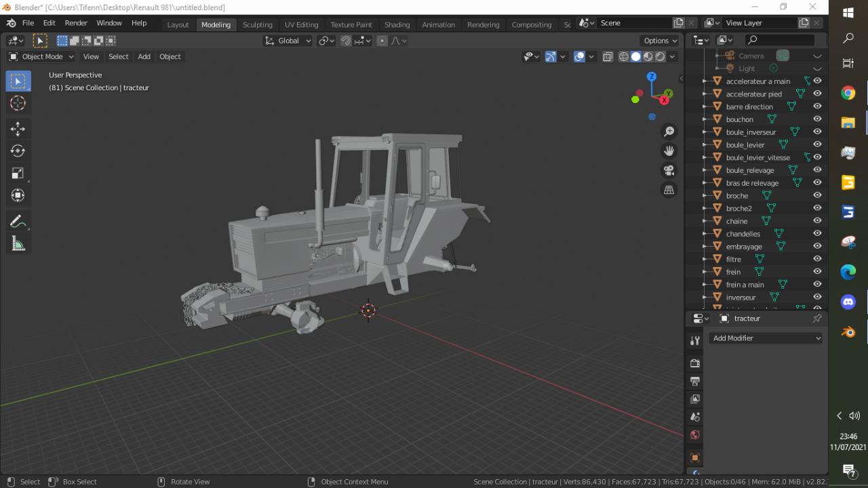This screenshot has width=868, height=488.
Task: Toggle proportional editing
Action: 382,41
